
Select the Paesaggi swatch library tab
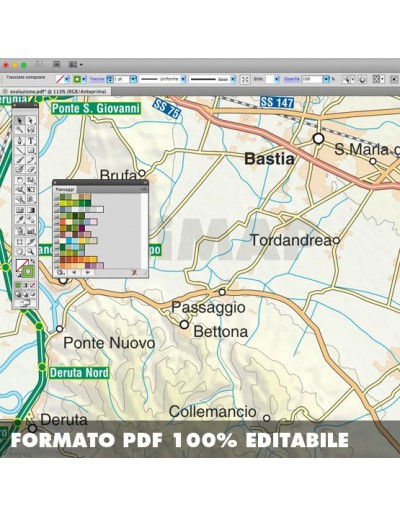pos(65,189)
